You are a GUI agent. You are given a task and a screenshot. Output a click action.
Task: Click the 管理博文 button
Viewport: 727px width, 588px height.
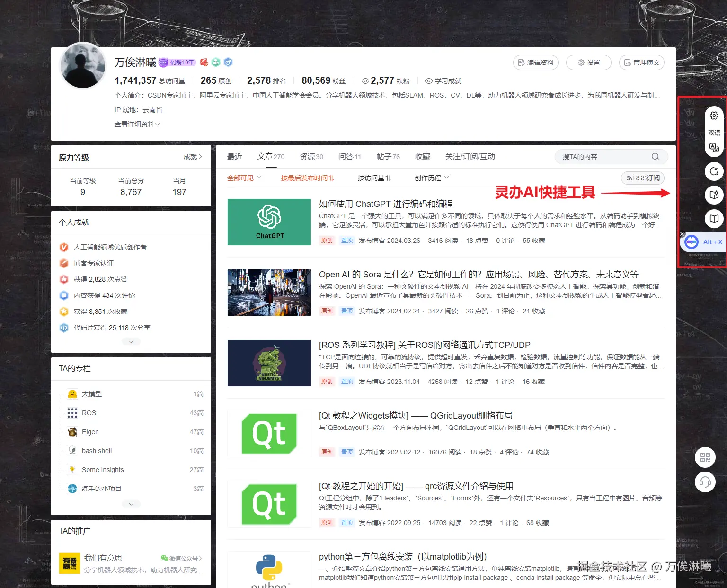[x=642, y=62]
